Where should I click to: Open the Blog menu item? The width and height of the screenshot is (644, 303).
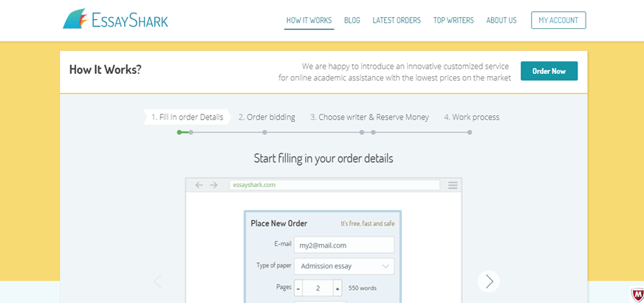click(352, 20)
